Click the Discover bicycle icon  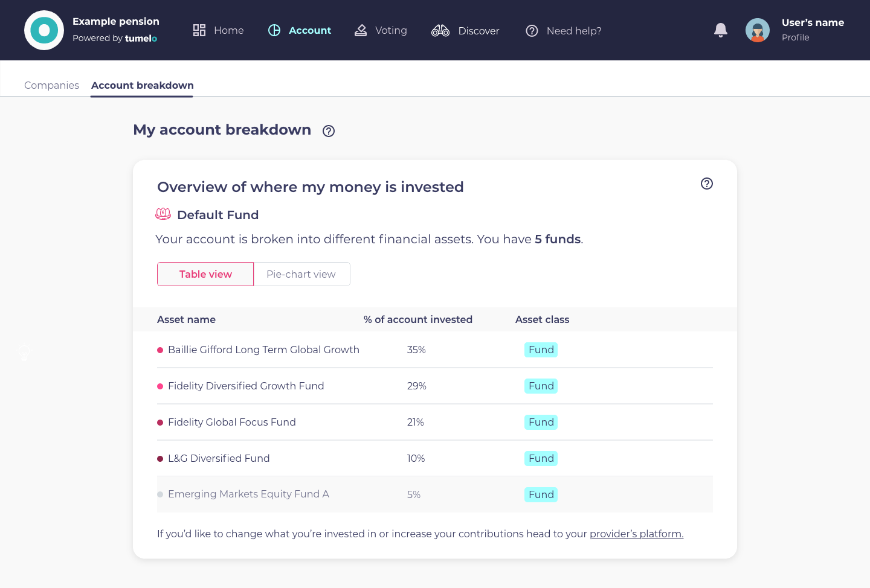440,30
